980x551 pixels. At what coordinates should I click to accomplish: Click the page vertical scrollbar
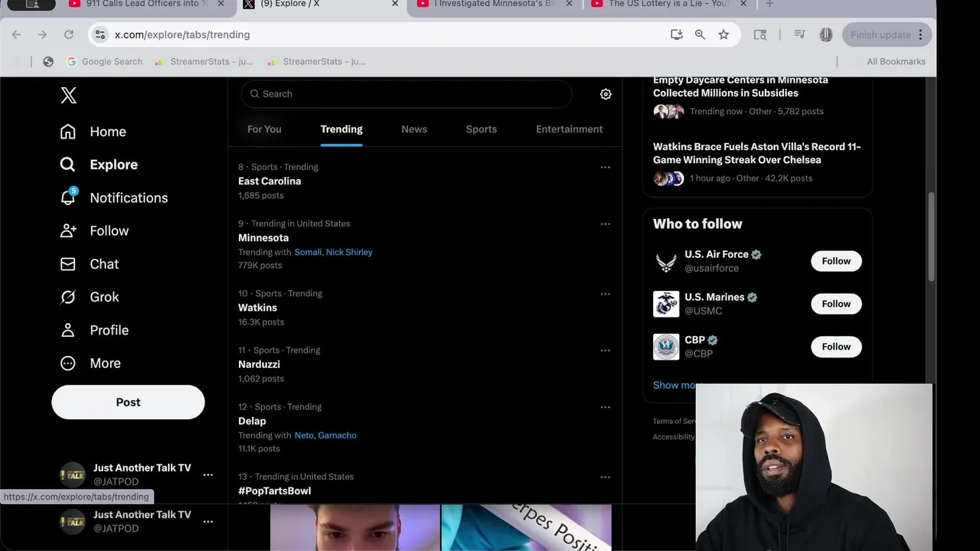click(x=931, y=236)
